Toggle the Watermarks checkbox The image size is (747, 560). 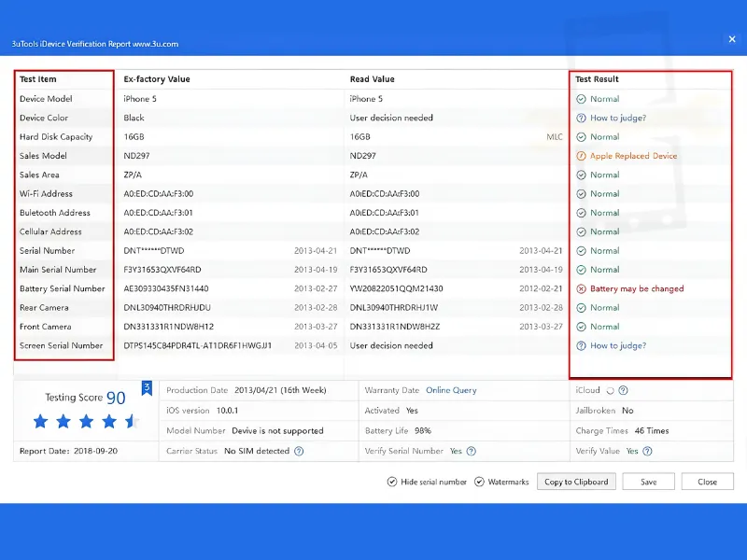[479, 482]
